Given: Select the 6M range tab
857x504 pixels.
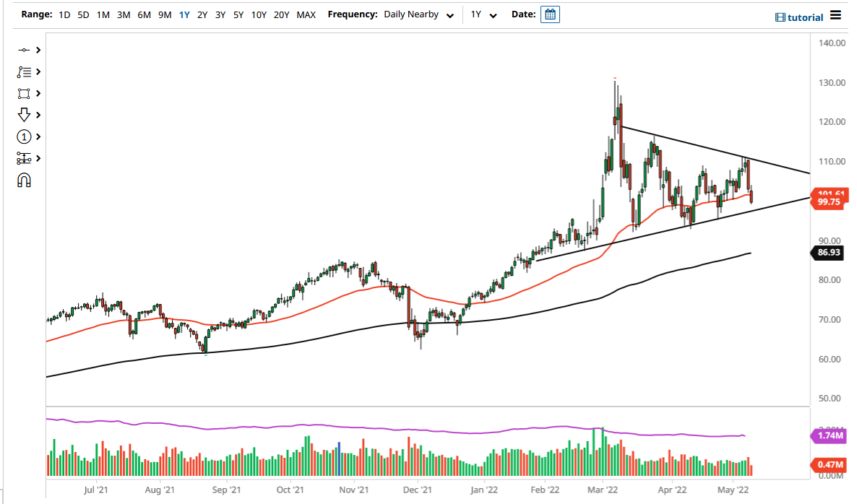Looking at the screenshot, I should 143,14.
